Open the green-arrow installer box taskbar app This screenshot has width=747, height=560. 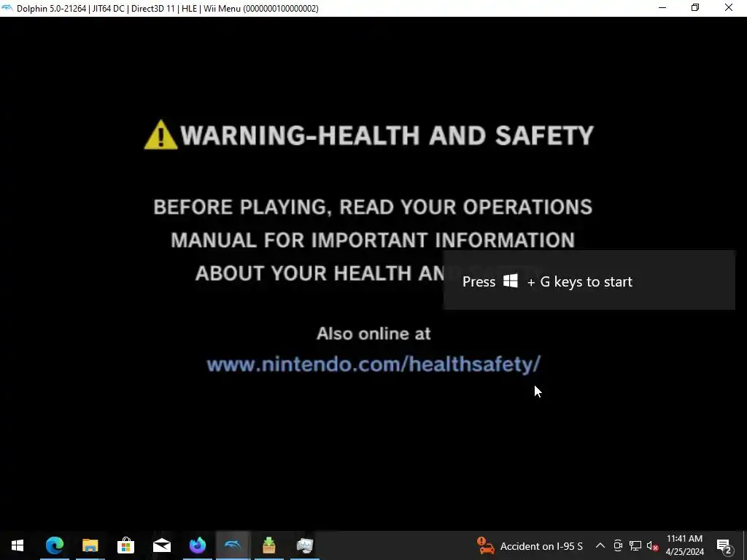tap(268, 545)
